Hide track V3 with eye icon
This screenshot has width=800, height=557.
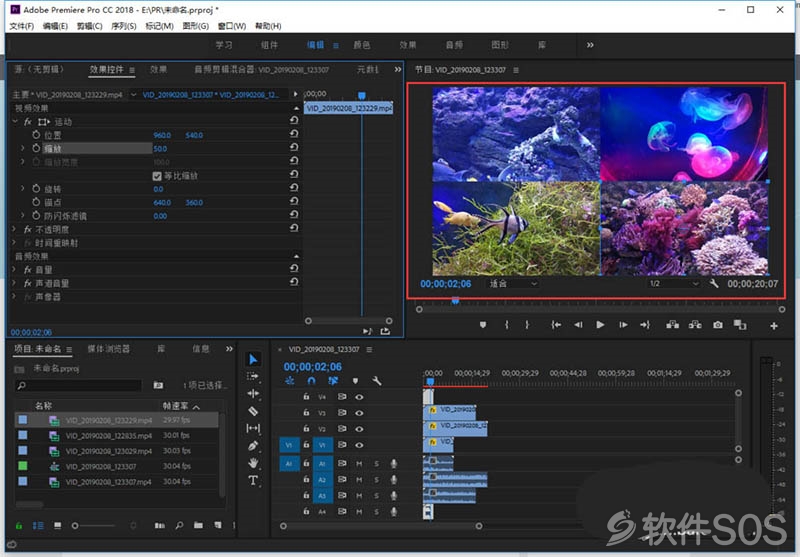tap(359, 413)
